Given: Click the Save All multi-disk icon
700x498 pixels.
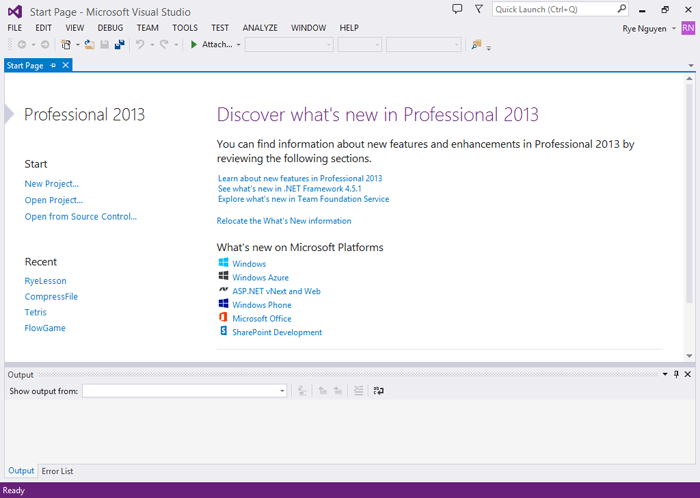Looking at the screenshot, I should [120, 45].
